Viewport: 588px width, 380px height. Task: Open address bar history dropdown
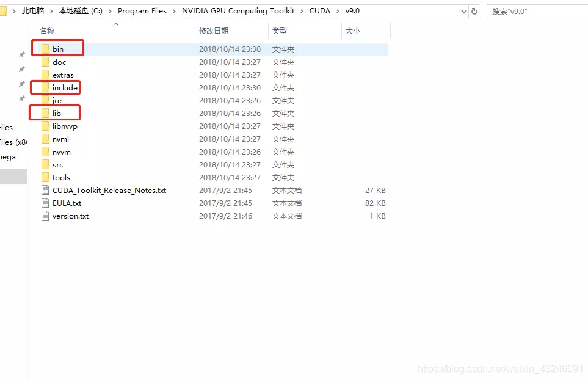pos(464,11)
